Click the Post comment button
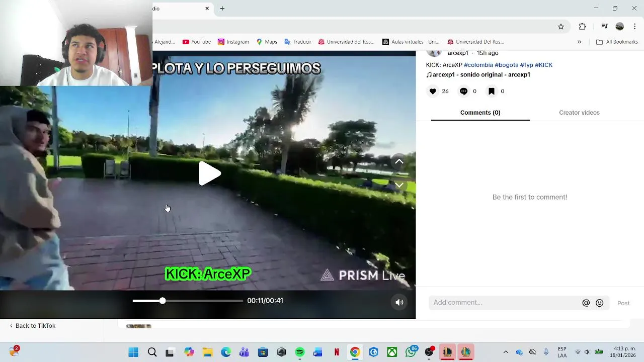Image resolution: width=644 pixels, height=362 pixels. (623, 303)
